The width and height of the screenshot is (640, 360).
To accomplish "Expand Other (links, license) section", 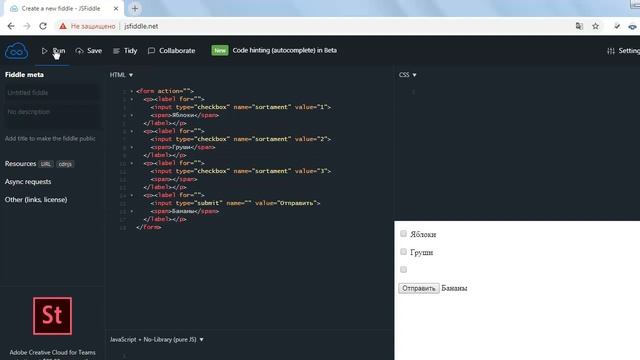I will [36, 200].
